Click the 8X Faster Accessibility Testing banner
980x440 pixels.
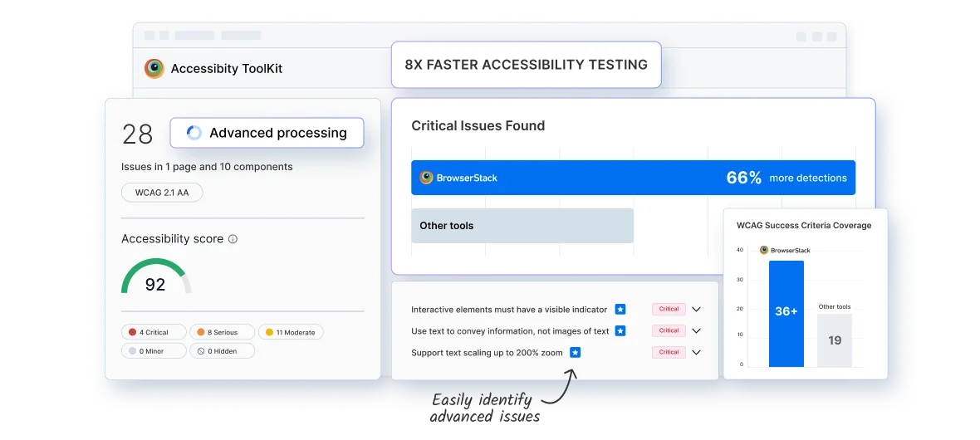[x=527, y=65]
